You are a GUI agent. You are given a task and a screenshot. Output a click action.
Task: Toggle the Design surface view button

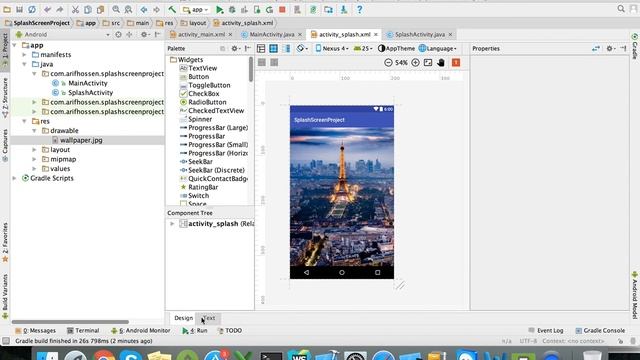pyautogui.click(x=261, y=49)
